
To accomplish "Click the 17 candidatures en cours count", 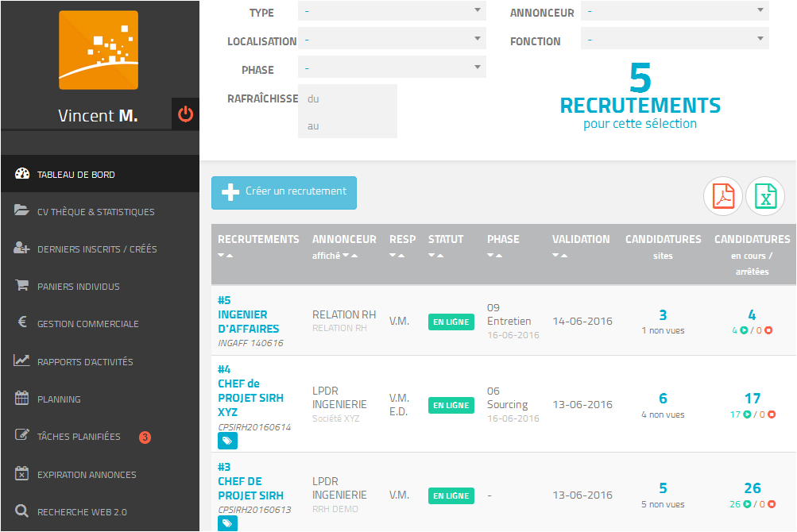I will click(753, 399).
